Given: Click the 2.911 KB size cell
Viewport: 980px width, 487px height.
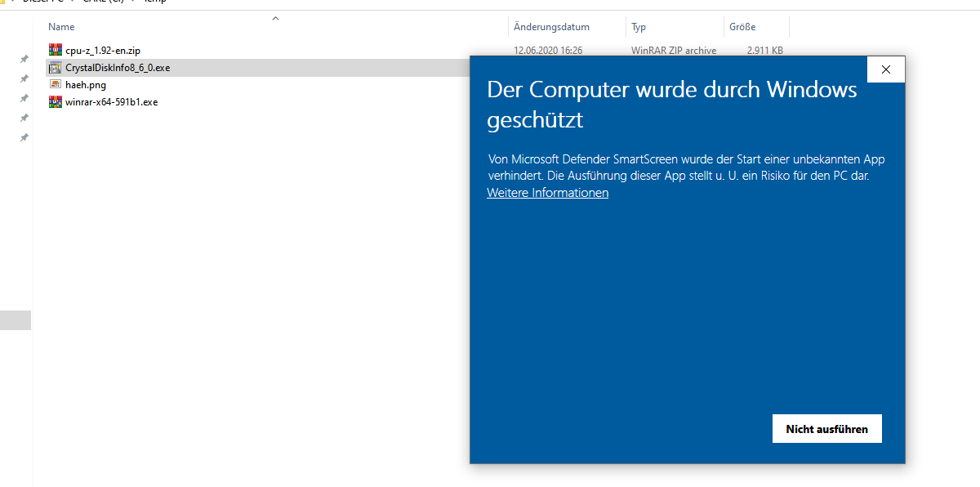Looking at the screenshot, I should point(765,51).
